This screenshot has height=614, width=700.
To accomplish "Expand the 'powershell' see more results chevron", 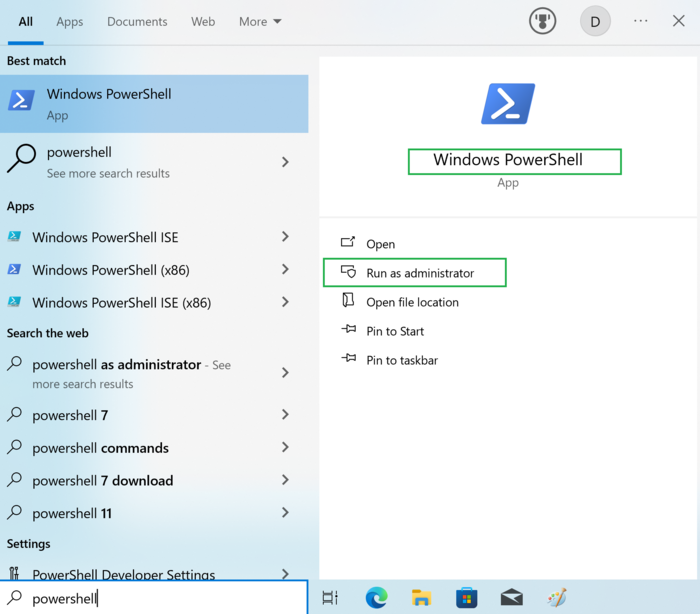I will click(285, 162).
